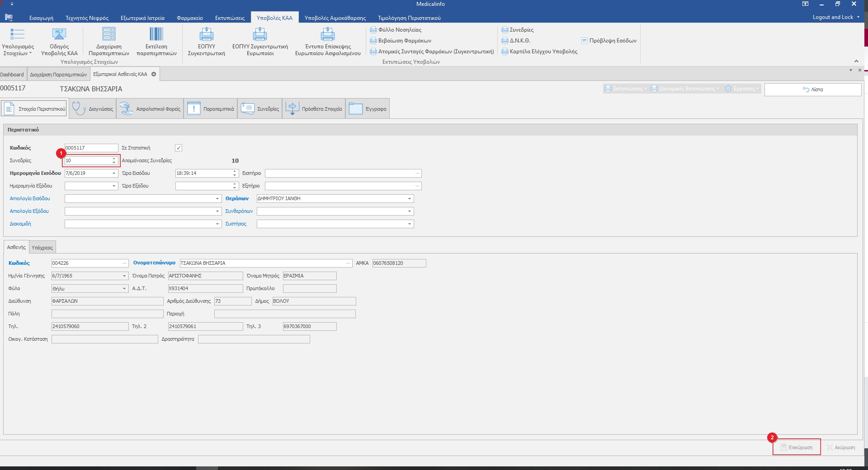868x470 pixels.
Task: Click the Λίστα button
Action: point(813,89)
